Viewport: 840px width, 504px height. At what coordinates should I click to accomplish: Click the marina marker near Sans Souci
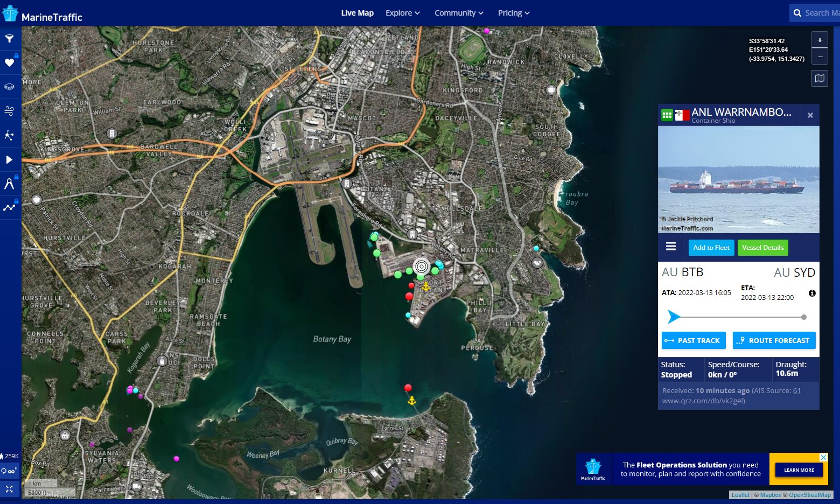tap(162, 361)
